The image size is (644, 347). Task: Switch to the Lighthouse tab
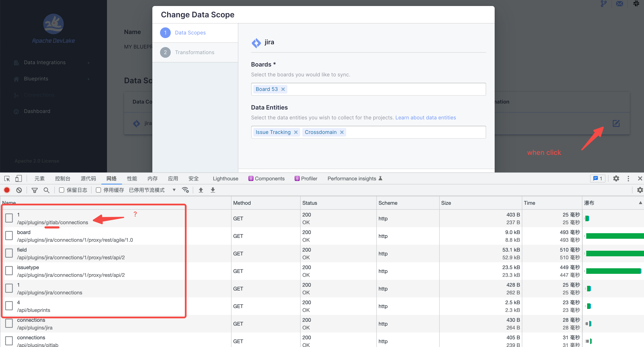click(225, 178)
